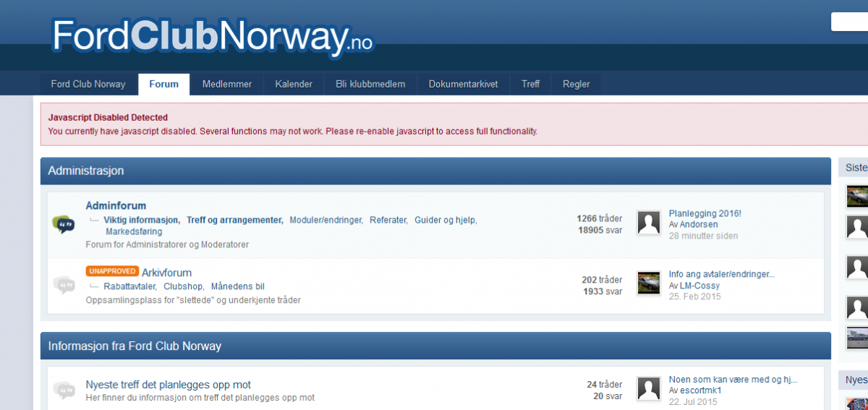
Task: Open Bli klubbmedlem in the navigation
Action: (x=370, y=84)
